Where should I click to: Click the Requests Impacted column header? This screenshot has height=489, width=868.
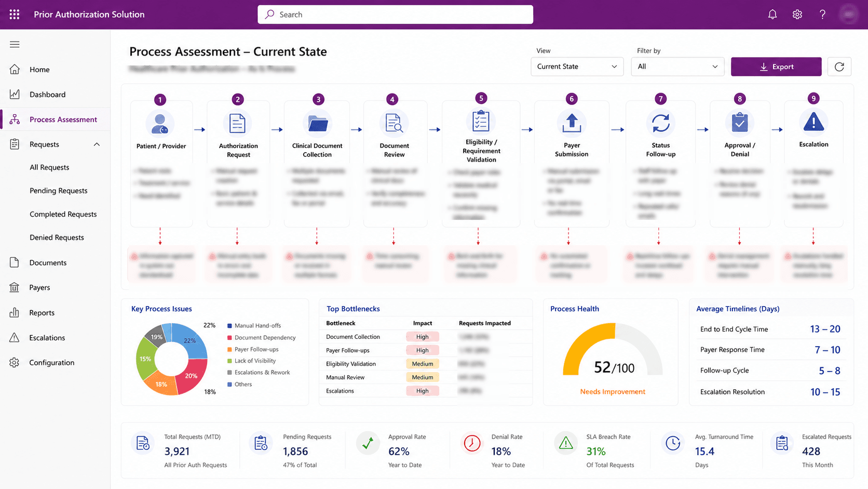[x=485, y=323]
